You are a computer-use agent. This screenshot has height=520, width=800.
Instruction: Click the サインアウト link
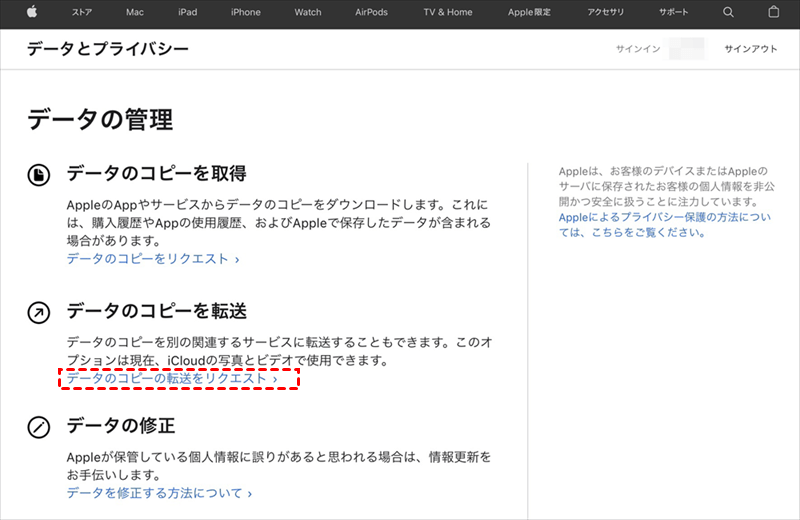pos(751,49)
